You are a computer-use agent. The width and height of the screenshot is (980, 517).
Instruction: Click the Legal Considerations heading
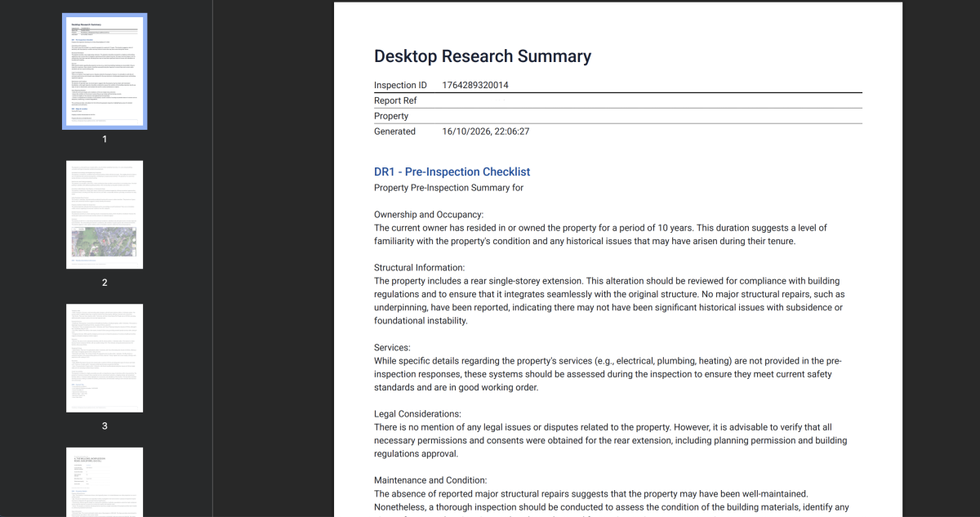click(418, 414)
